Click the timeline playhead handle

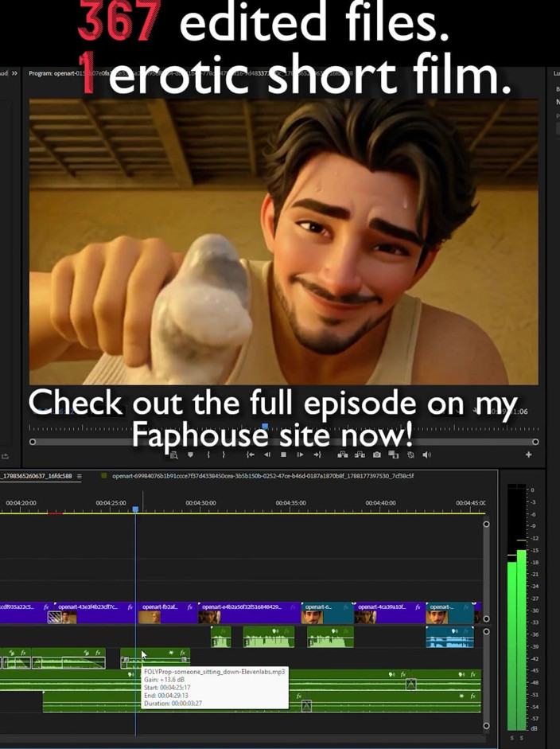[135, 509]
